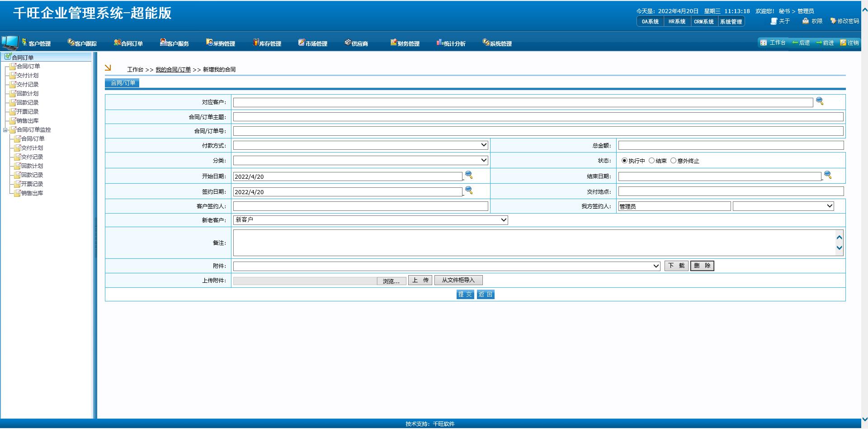Open the signing date picker icon
868x429 pixels.
coord(469,190)
